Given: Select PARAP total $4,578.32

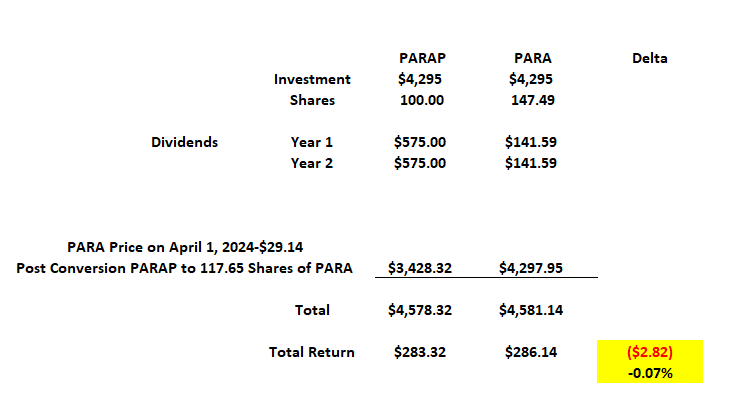Looking at the screenshot, I should click(420, 310).
